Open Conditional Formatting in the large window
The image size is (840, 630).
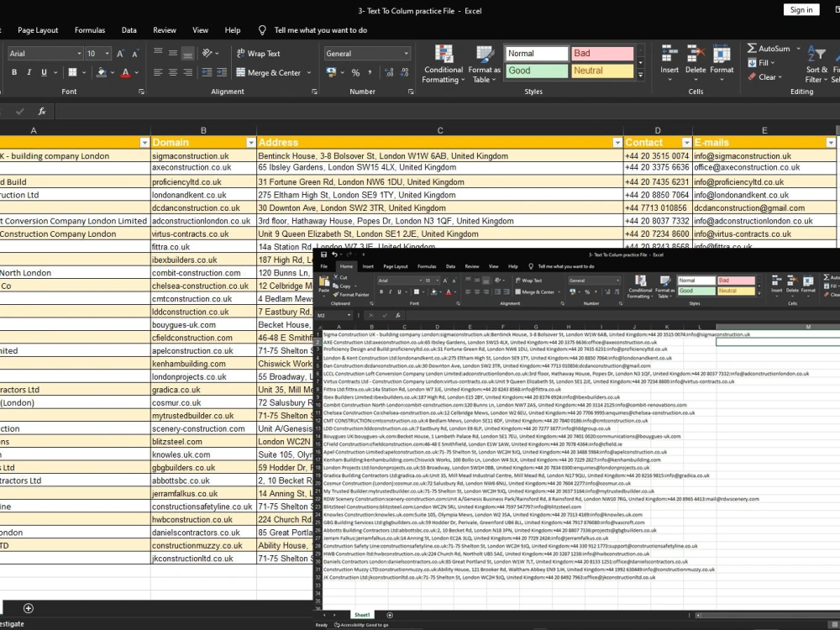443,65
